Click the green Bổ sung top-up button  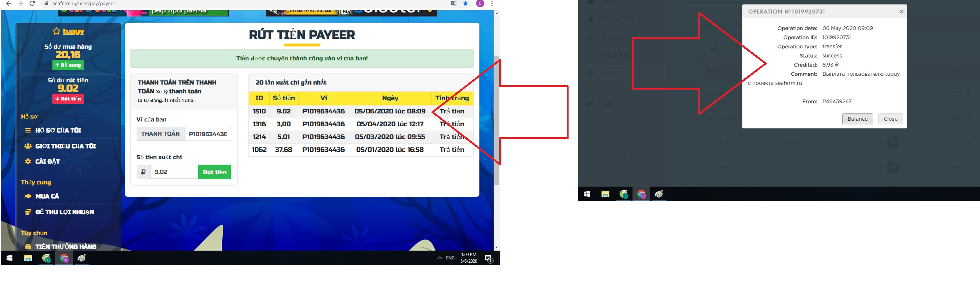coord(68,65)
